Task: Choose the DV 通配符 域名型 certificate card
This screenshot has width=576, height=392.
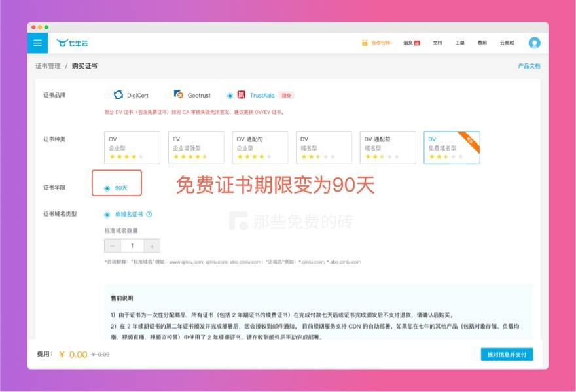Action: tap(388, 147)
